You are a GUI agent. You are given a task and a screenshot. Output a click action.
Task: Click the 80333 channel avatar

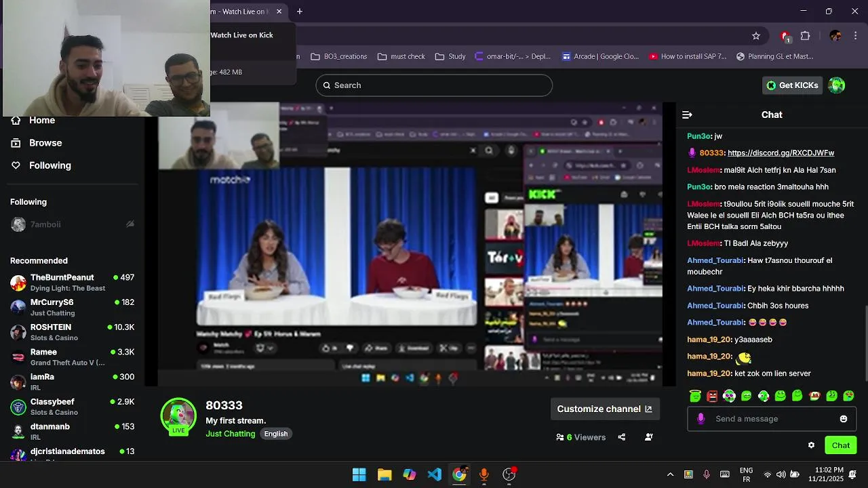tap(178, 415)
